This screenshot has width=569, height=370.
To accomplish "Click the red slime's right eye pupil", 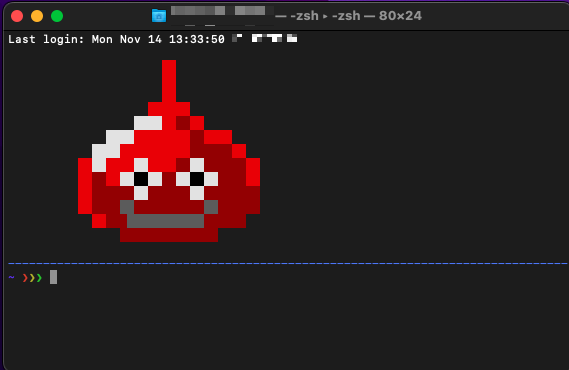I will coord(197,179).
